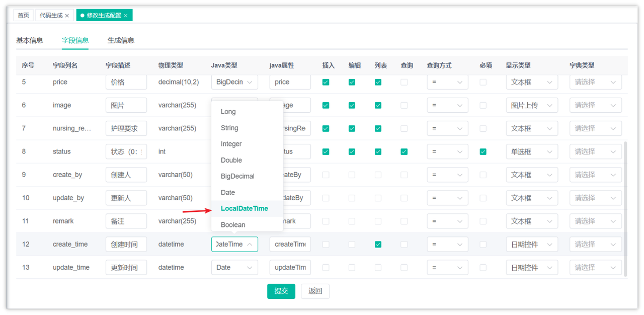Collapse the Java类型 dropdown in the create_time row

pos(234,244)
